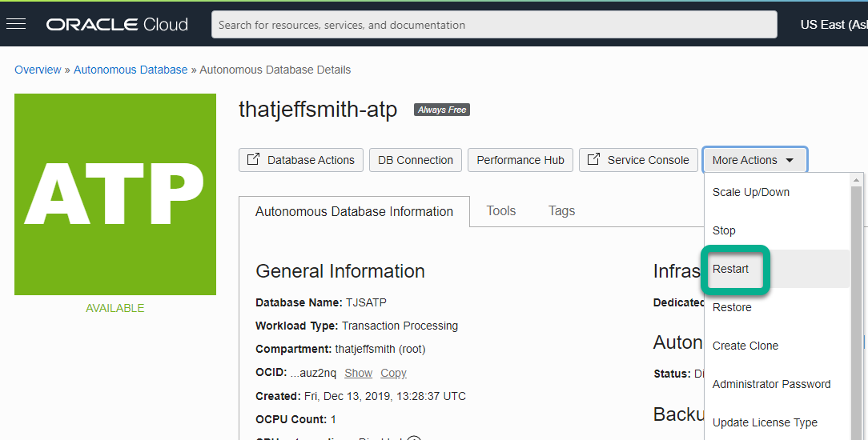Open the Service Console button
Viewport: 868px width, 440px height.
coord(638,160)
